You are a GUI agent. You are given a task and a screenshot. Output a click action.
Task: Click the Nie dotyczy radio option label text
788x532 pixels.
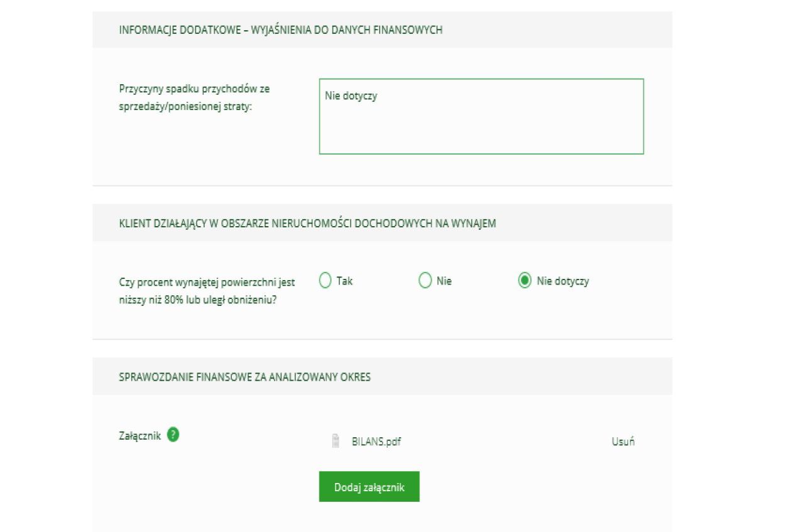click(562, 281)
